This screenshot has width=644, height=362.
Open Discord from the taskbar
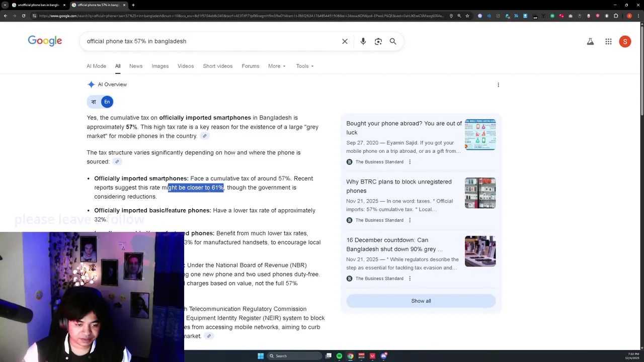[383, 356]
